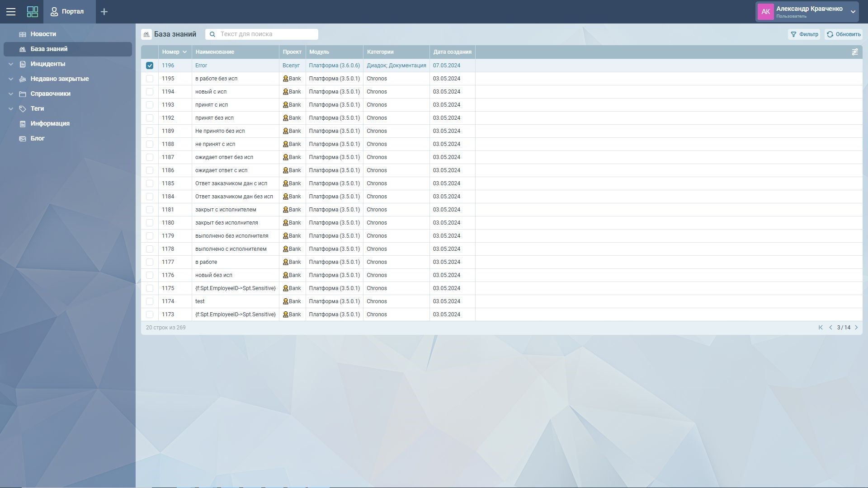Screen dimensions: 868x488
Task: Go to first page of table
Action: click(821, 328)
